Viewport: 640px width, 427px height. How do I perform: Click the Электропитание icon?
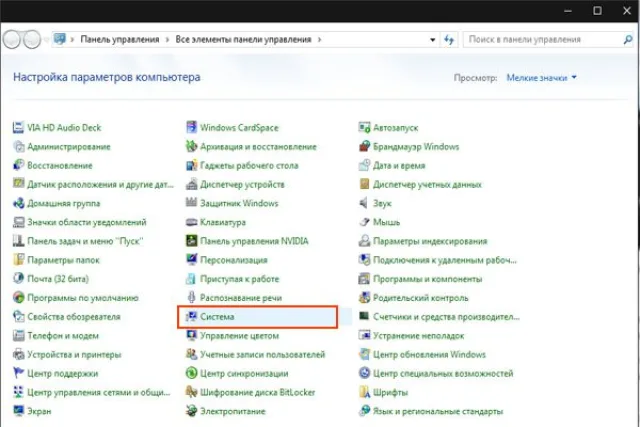(x=191, y=411)
